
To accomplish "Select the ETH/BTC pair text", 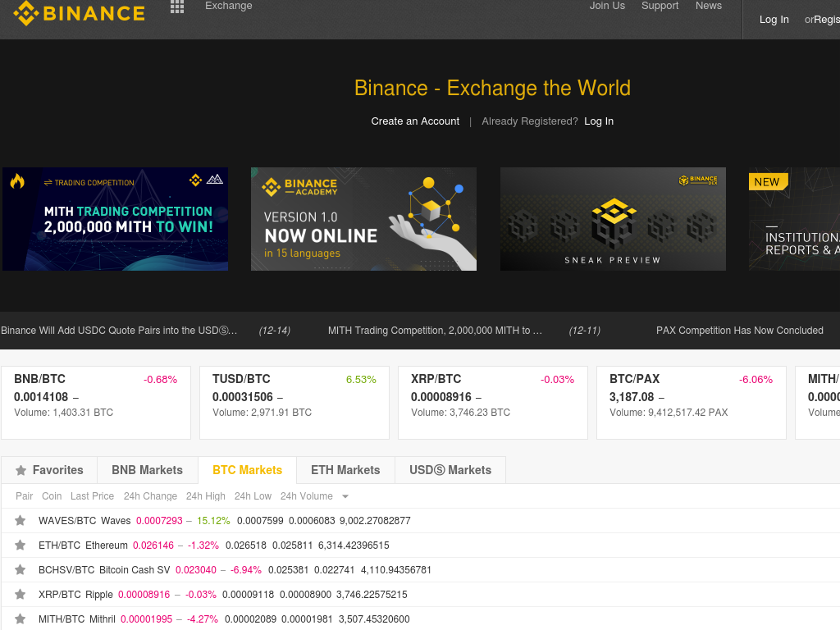I will point(59,546).
